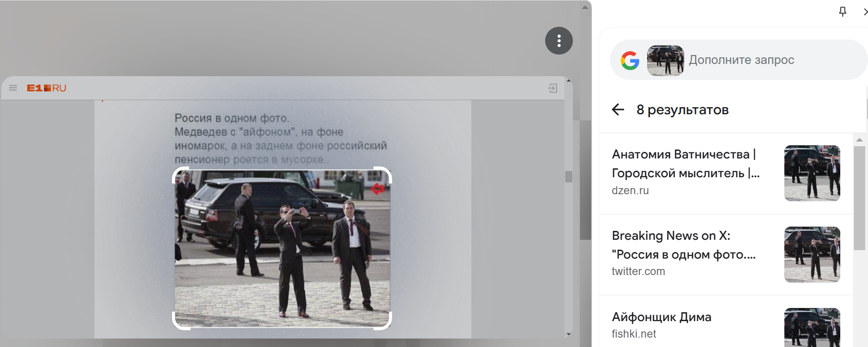868x347 pixels.
Task: Click the Google logo in search box
Action: click(630, 61)
